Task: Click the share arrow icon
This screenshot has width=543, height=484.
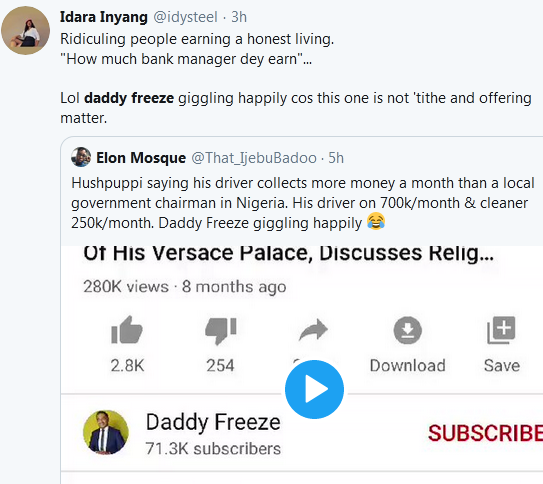Action: point(313,330)
